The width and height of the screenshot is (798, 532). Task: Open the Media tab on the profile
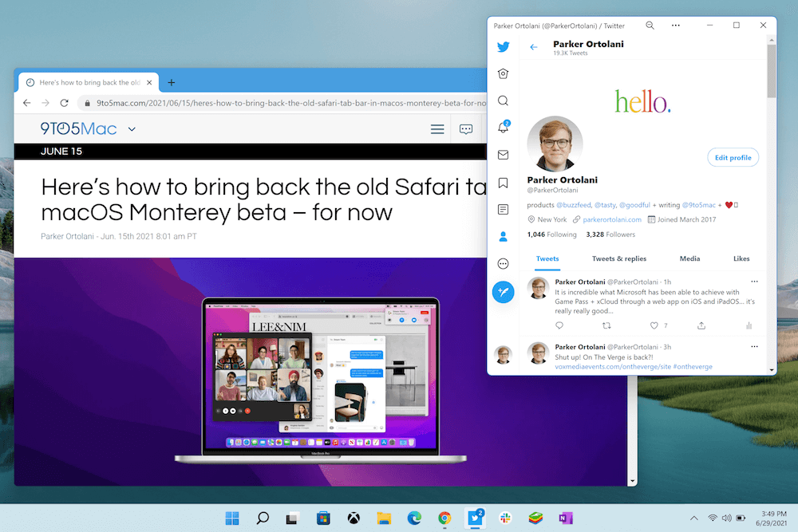(x=689, y=258)
